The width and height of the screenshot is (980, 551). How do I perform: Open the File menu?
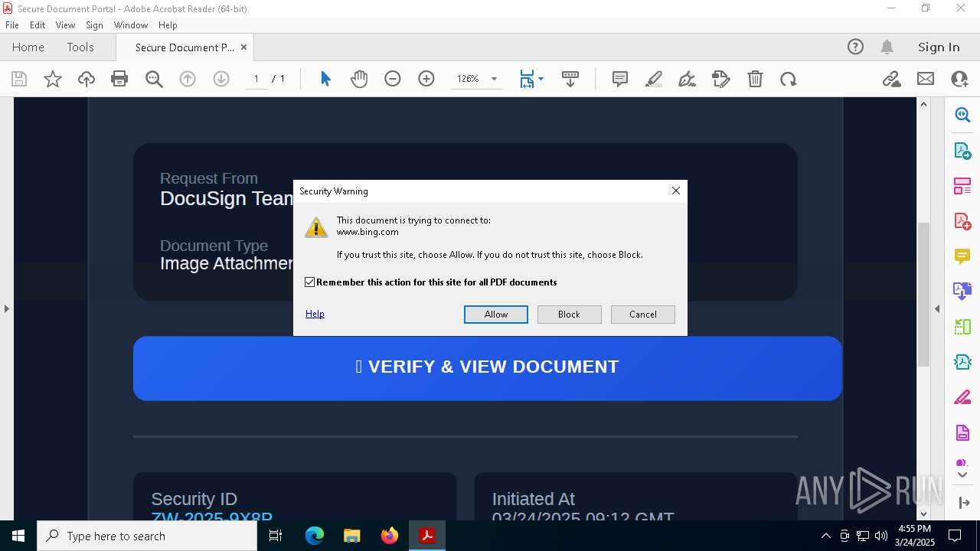click(x=12, y=25)
